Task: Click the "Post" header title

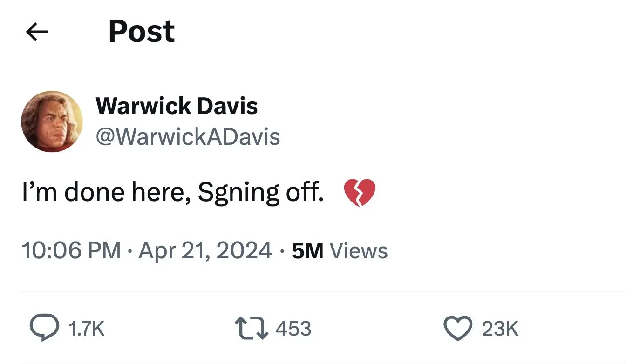Action: point(141,32)
